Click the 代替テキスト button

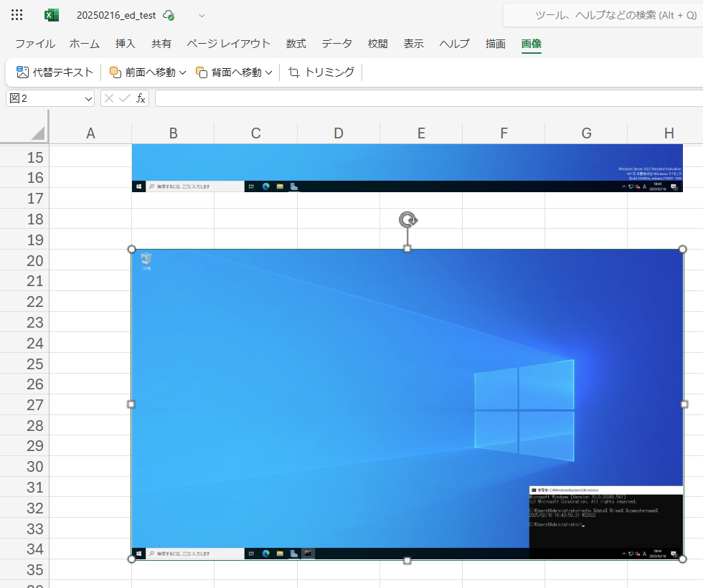pos(55,72)
